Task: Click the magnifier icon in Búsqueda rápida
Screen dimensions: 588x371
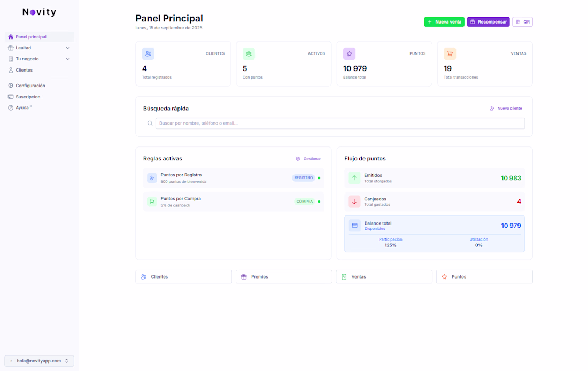Action: [x=150, y=123]
